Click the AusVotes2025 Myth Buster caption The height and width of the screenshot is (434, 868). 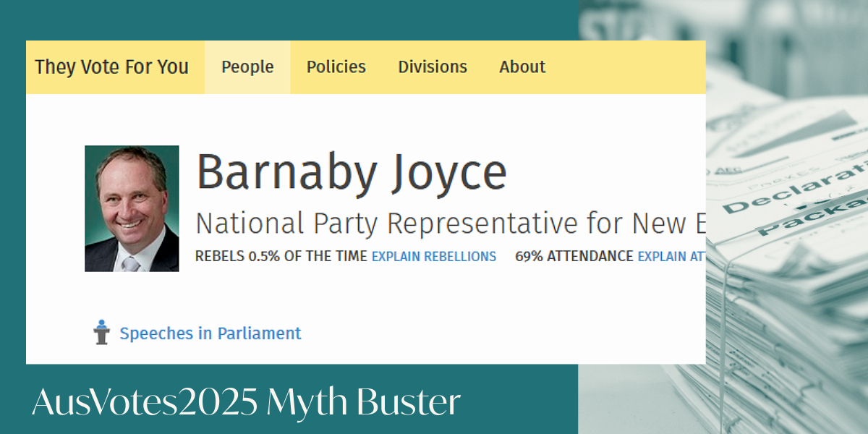(x=246, y=402)
